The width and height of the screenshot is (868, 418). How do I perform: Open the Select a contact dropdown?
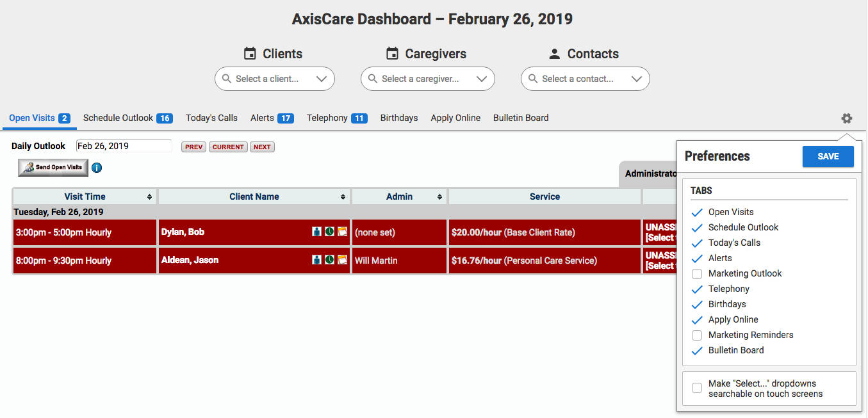(585, 78)
